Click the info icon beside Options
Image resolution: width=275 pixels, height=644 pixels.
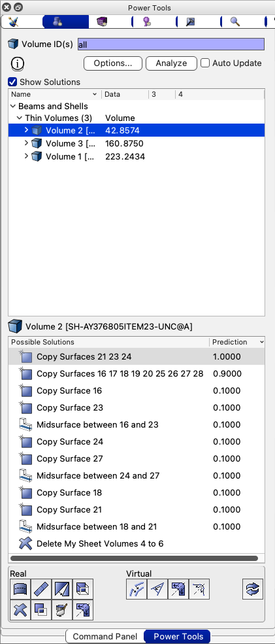(x=18, y=63)
